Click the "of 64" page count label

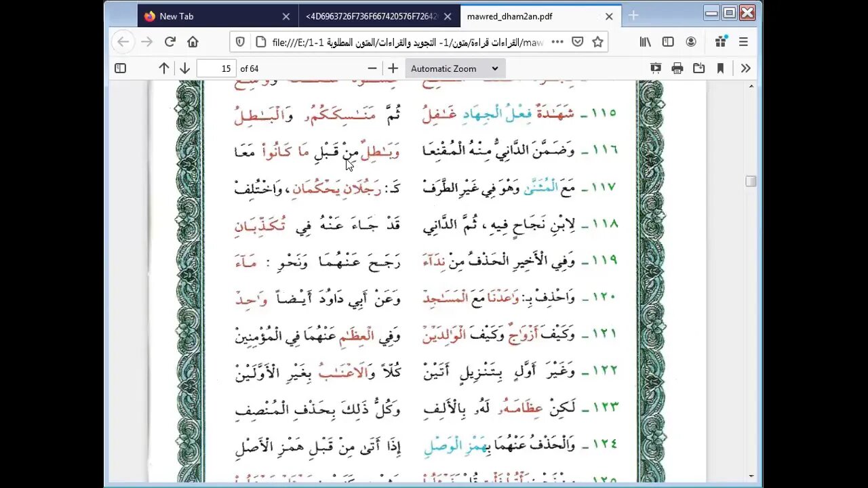click(x=250, y=68)
